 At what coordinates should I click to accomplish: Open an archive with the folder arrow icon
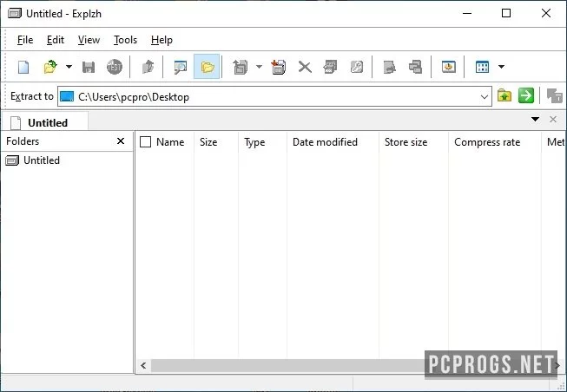[50, 67]
